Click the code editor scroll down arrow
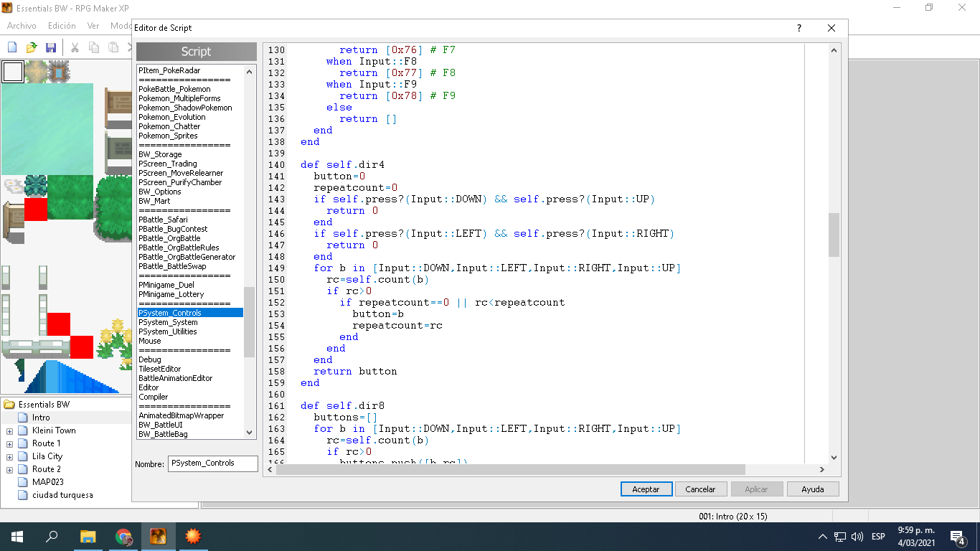 coord(834,458)
